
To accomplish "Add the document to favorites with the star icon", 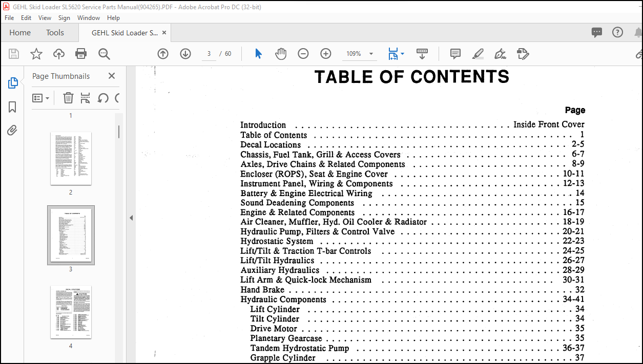I will pyautogui.click(x=36, y=54).
